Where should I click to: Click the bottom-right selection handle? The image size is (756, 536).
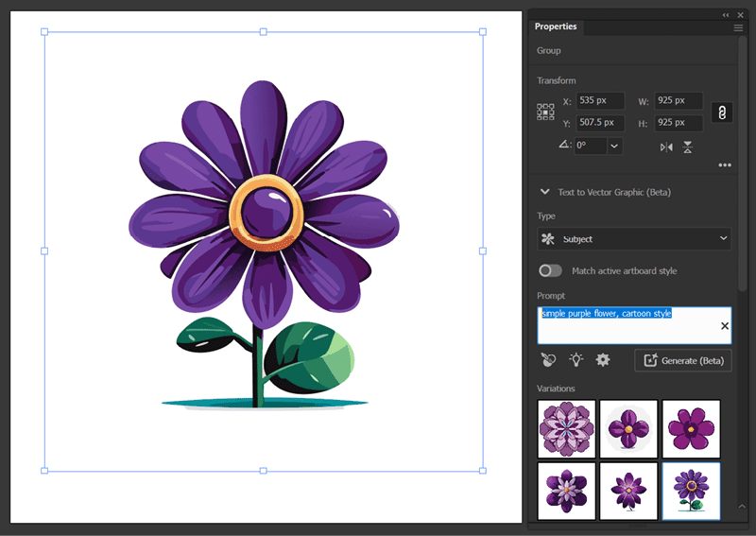tap(483, 471)
